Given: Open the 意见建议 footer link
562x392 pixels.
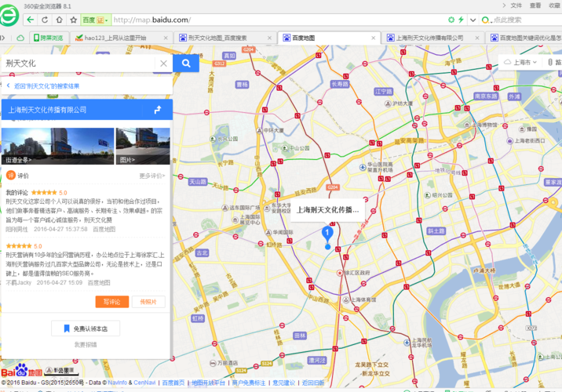Looking at the screenshot, I should click(x=284, y=383).
